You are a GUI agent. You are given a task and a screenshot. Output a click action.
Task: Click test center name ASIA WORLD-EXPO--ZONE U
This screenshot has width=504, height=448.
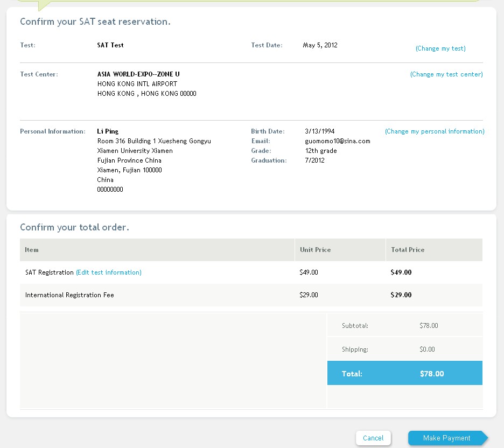(x=138, y=74)
